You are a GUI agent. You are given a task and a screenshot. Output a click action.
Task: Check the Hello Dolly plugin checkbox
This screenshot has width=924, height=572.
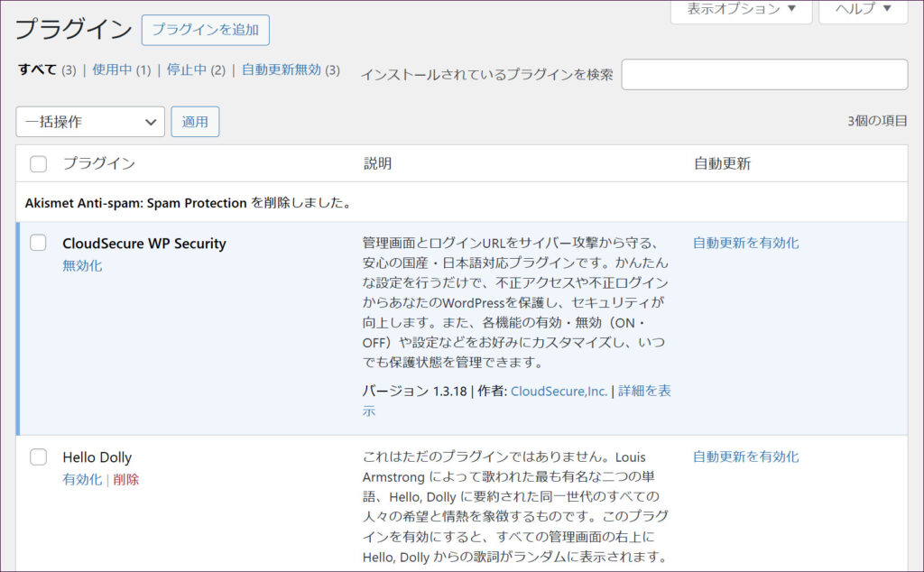39,457
